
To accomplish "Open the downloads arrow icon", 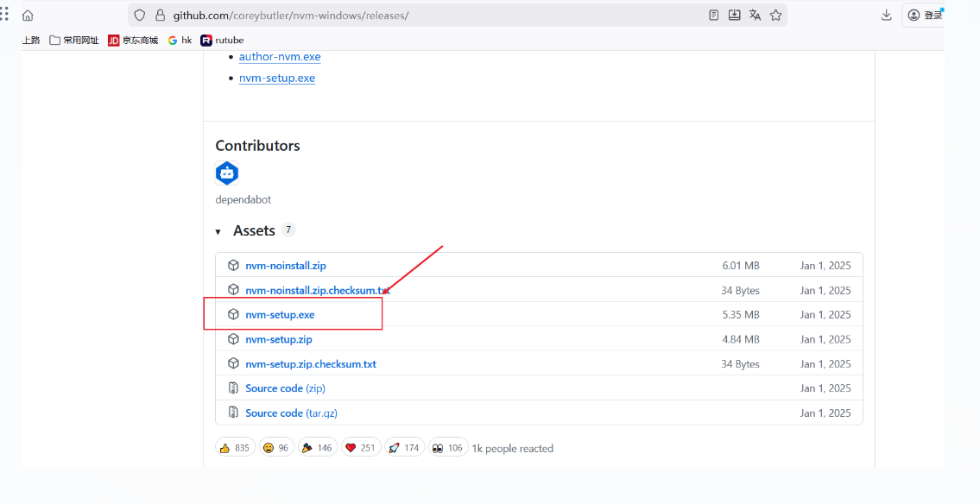I will coord(886,16).
